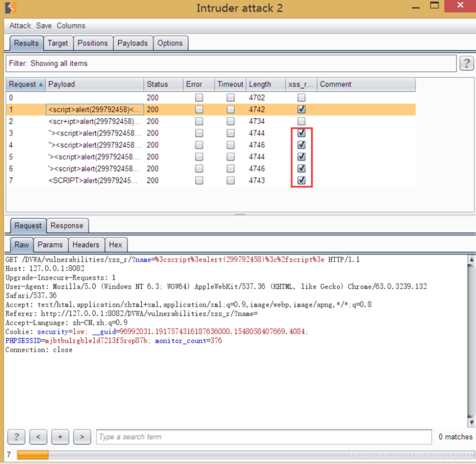Close the Intruder attack 2 window
Screen dimensions: 476x464
460,6
